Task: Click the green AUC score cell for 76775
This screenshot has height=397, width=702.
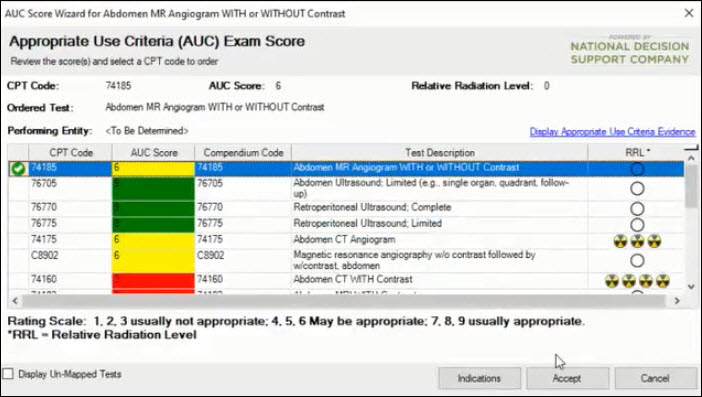Action: click(x=153, y=225)
